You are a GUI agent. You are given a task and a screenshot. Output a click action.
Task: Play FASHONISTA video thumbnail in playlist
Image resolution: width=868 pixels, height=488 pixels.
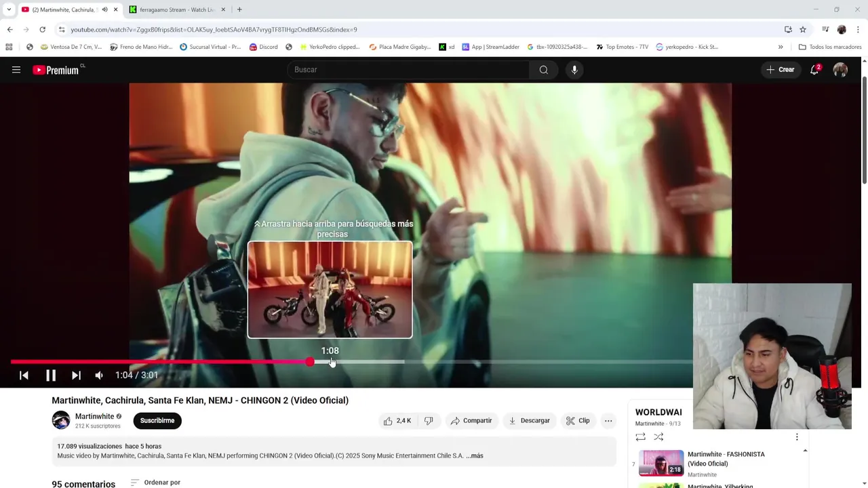661,462
